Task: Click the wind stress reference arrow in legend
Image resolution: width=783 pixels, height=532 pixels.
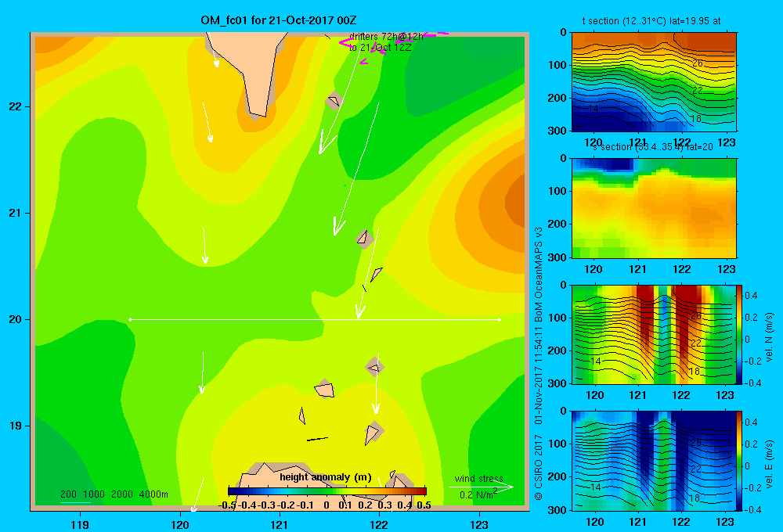Action: tap(481, 487)
